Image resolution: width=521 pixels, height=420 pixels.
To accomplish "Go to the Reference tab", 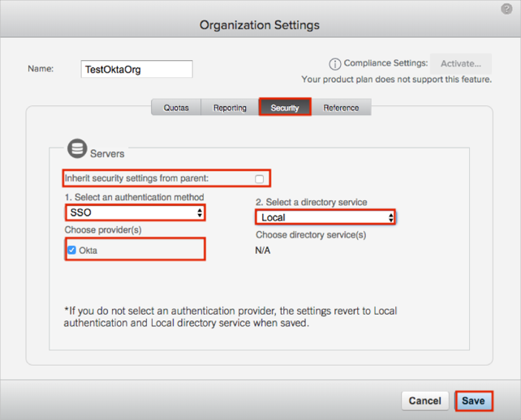I will pyautogui.click(x=341, y=108).
